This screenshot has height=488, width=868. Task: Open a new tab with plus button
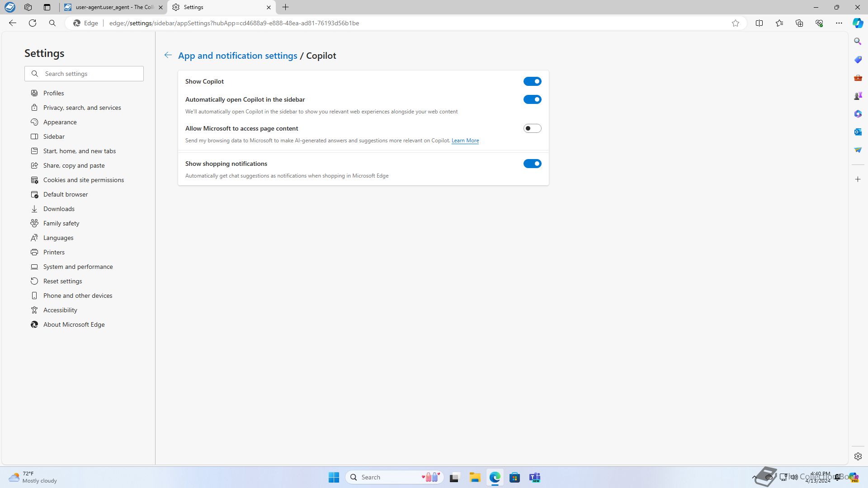[x=285, y=7]
